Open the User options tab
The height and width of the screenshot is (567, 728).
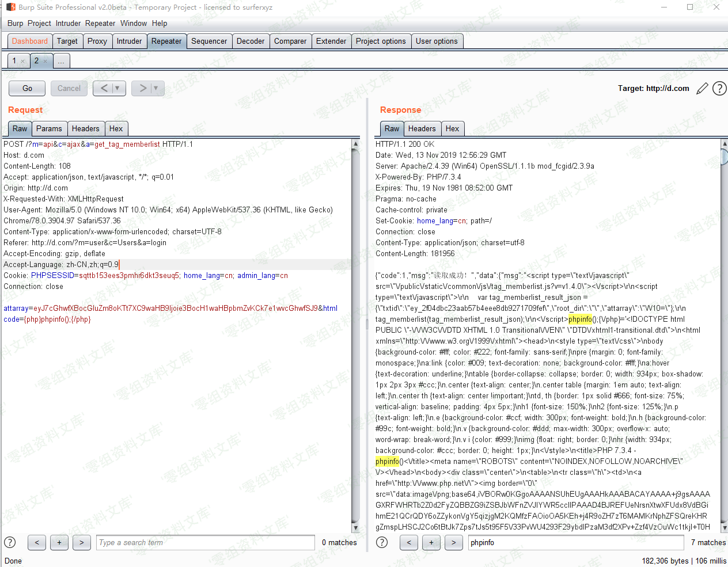(x=437, y=41)
